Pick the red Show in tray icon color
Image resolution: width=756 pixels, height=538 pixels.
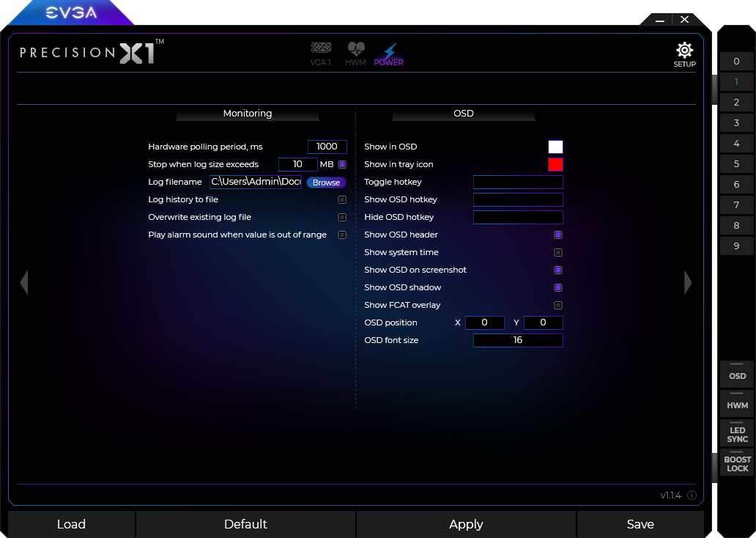[x=555, y=164]
